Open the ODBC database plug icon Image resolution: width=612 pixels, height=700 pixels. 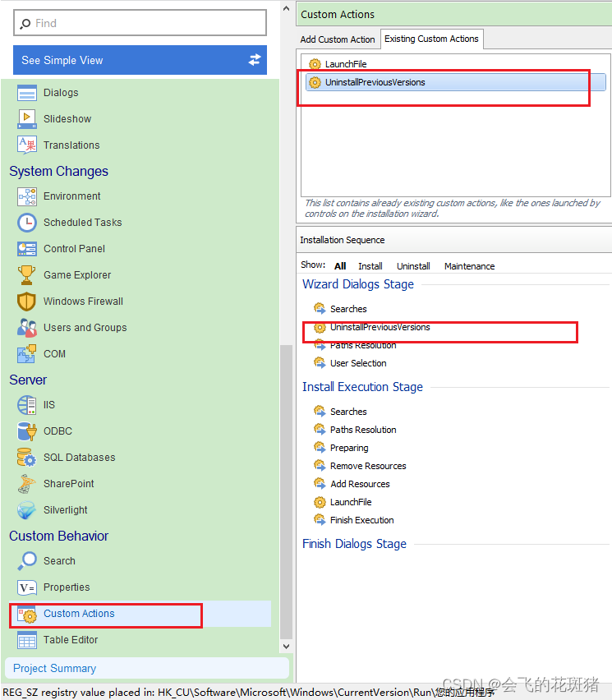pyautogui.click(x=27, y=431)
